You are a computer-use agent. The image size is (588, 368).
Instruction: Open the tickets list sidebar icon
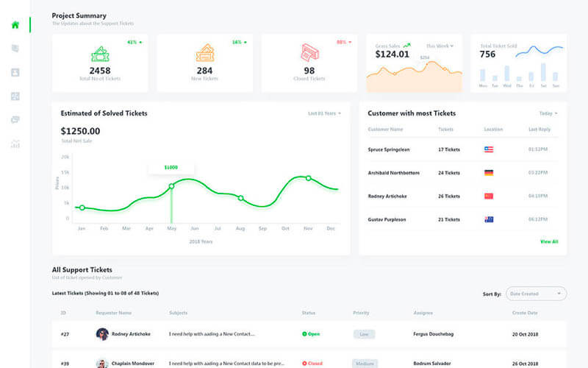pos(15,49)
